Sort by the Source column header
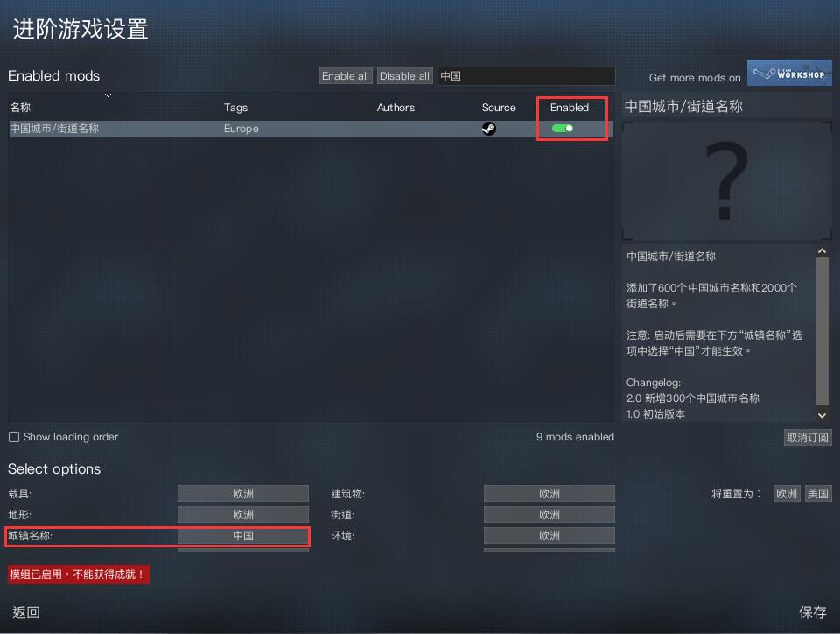 click(x=499, y=108)
